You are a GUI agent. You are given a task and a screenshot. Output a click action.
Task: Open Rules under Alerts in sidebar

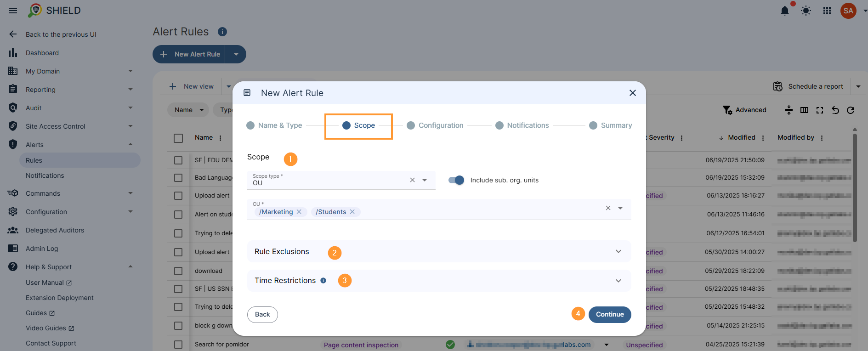tap(80, 160)
